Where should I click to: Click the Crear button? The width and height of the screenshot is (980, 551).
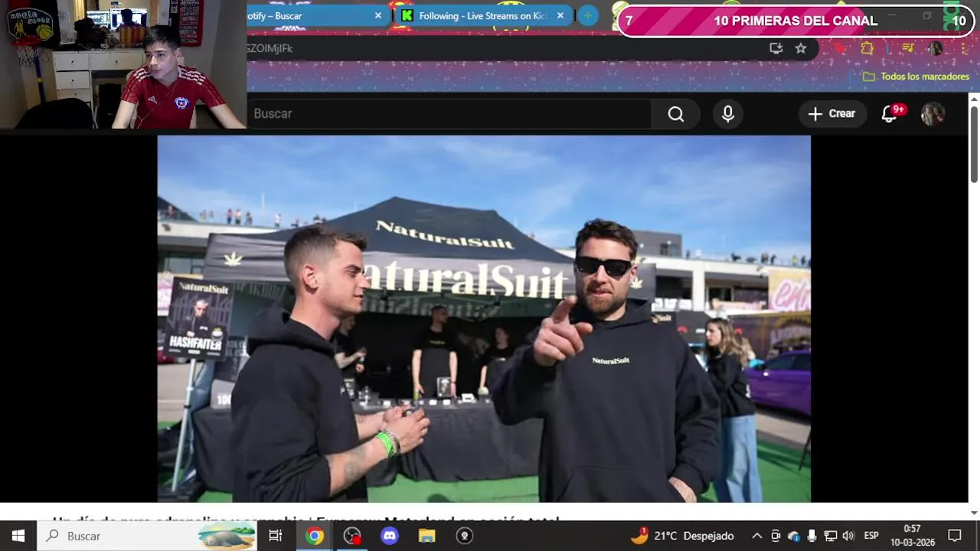[832, 114]
